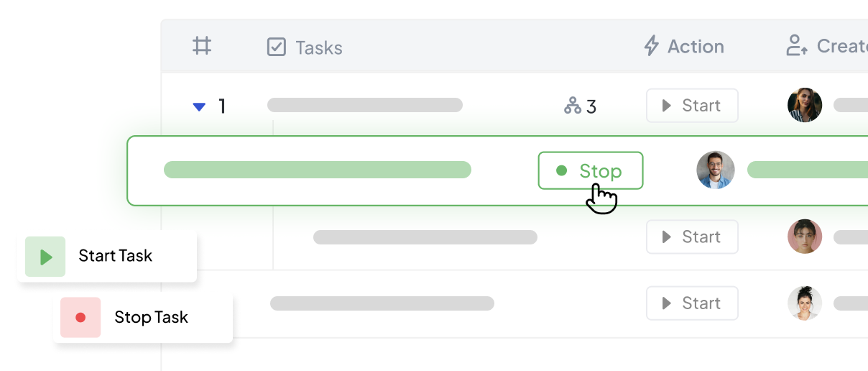Start the first task in row 1

pos(691,106)
